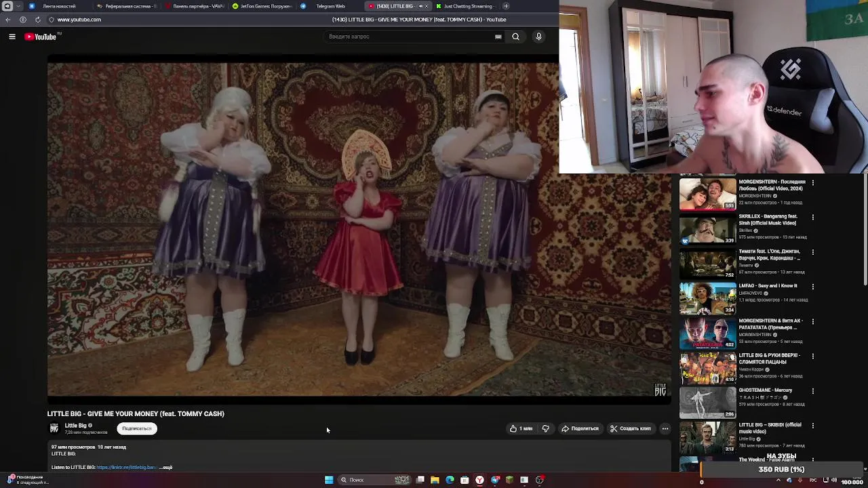
Task: Click the address bar with www.youtube.com
Action: [79, 20]
